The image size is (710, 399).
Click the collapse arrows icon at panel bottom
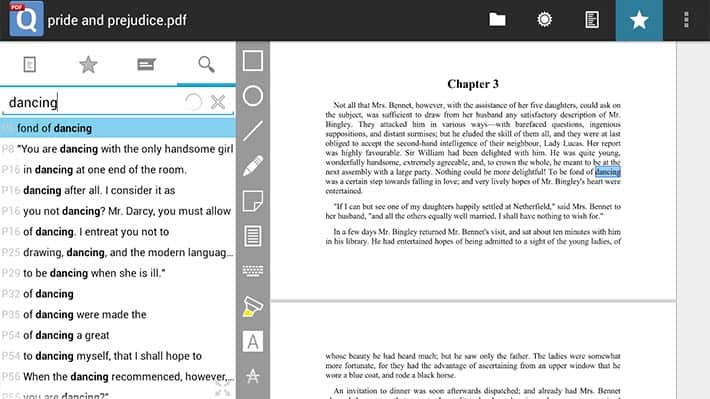[x=222, y=389]
